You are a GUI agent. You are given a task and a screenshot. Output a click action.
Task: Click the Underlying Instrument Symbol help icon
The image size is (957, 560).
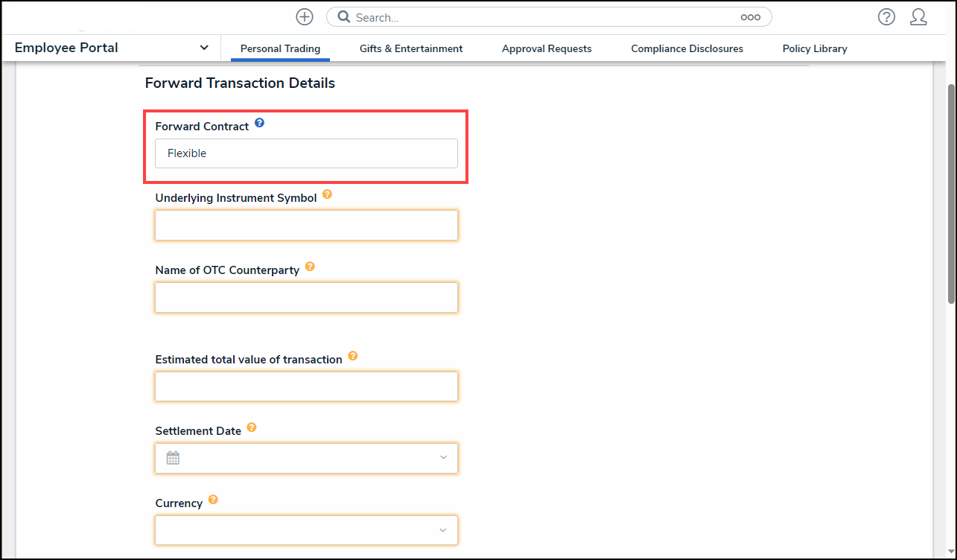coord(327,194)
